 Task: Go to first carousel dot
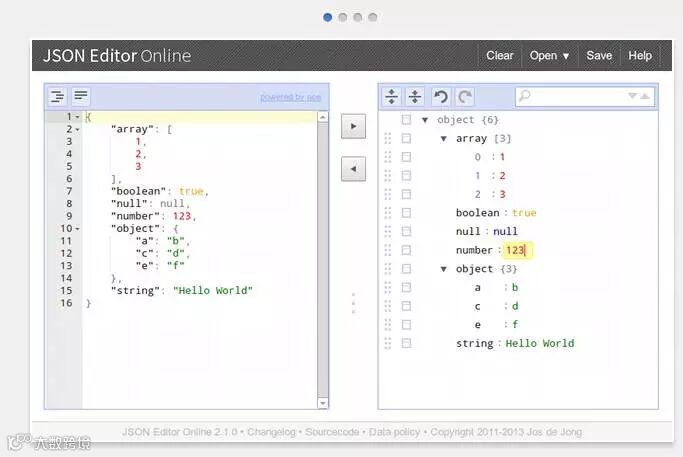pos(328,17)
